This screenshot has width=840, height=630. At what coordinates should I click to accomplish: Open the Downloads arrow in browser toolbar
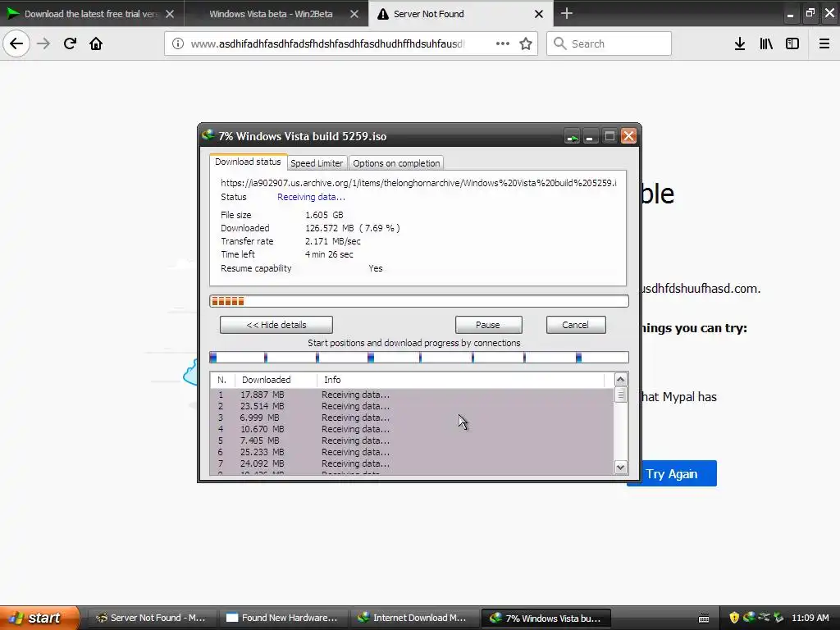click(740, 43)
